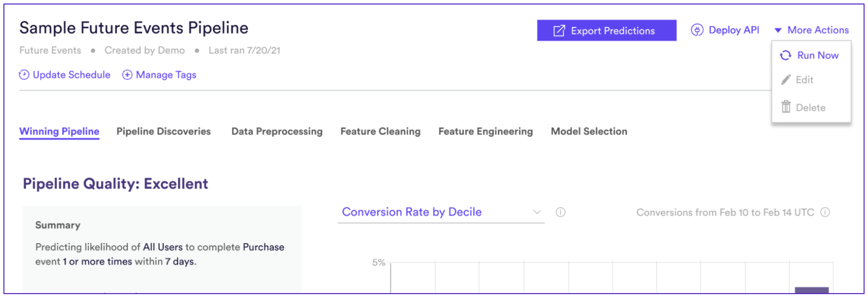Open the Model Selection tab
The width and height of the screenshot is (868, 297).
[589, 131]
